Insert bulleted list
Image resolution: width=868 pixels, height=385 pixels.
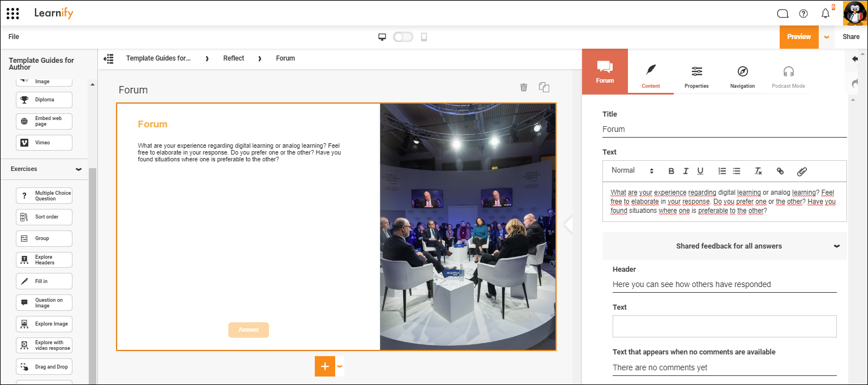[737, 171]
